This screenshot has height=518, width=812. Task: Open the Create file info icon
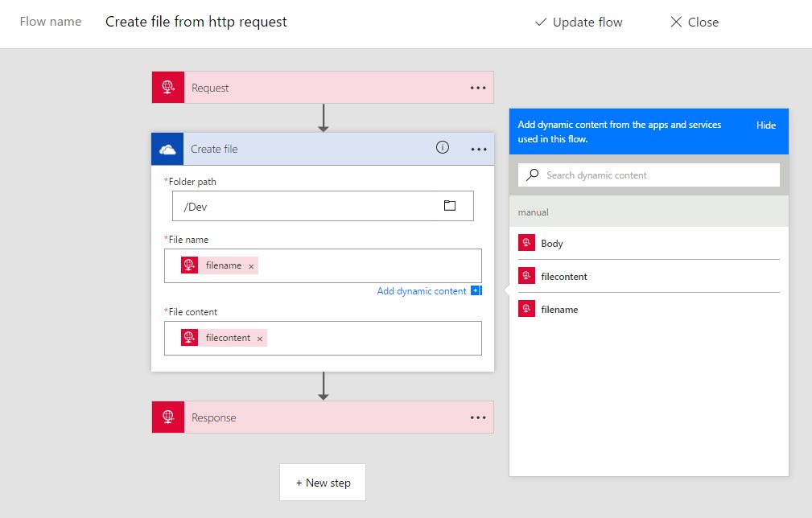coord(442,147)
